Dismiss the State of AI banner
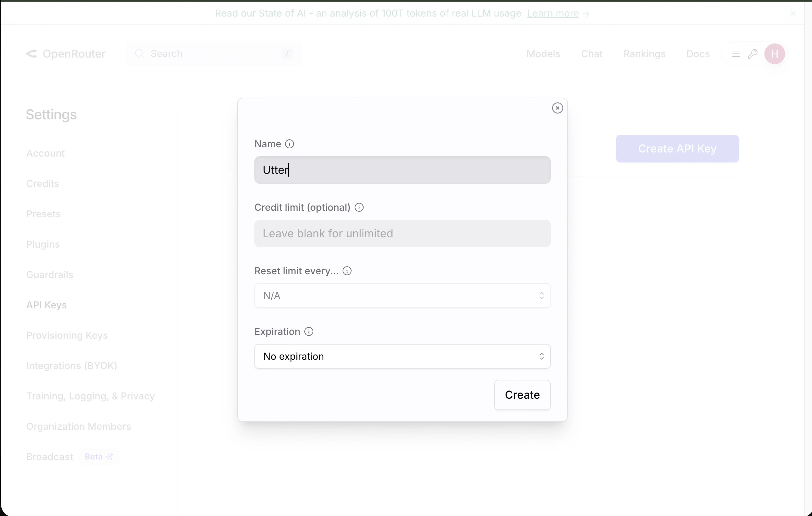 (793, 13)
